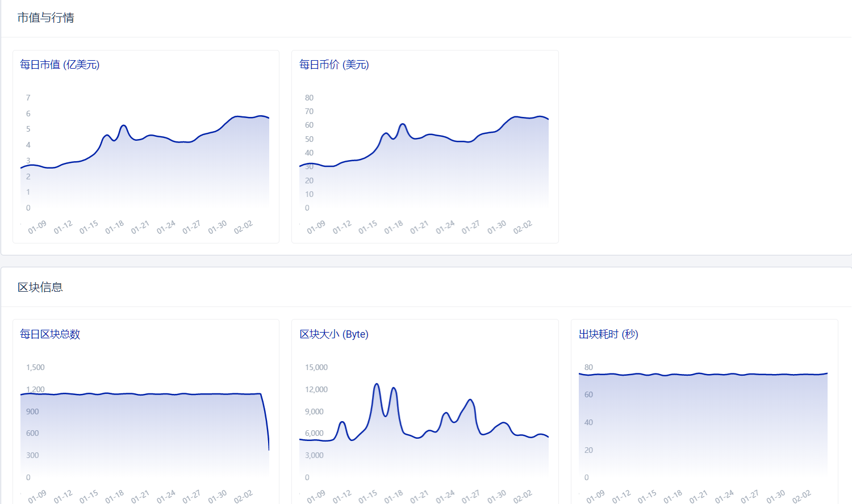Click the 7 axis value in 每日市值 chart
Image resolution: width=852 pixels, height=504 pixels.
[28, 98]
